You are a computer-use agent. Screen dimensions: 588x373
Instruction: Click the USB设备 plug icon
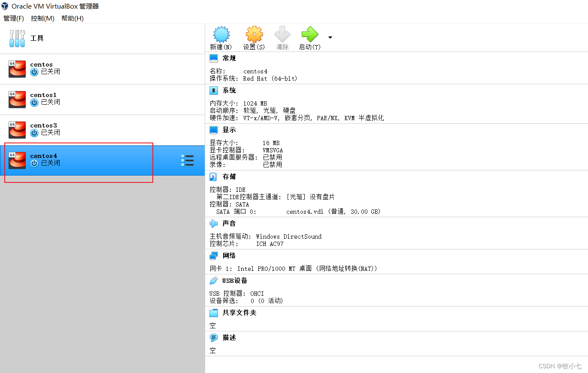click(x=214, y=281)
